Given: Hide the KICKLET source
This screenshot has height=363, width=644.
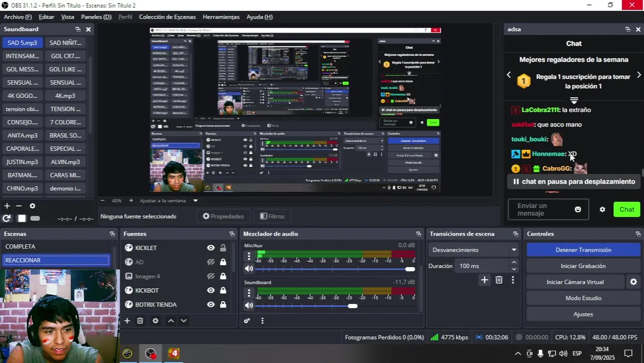Looking at the screenshot, I should pos(211,248).
